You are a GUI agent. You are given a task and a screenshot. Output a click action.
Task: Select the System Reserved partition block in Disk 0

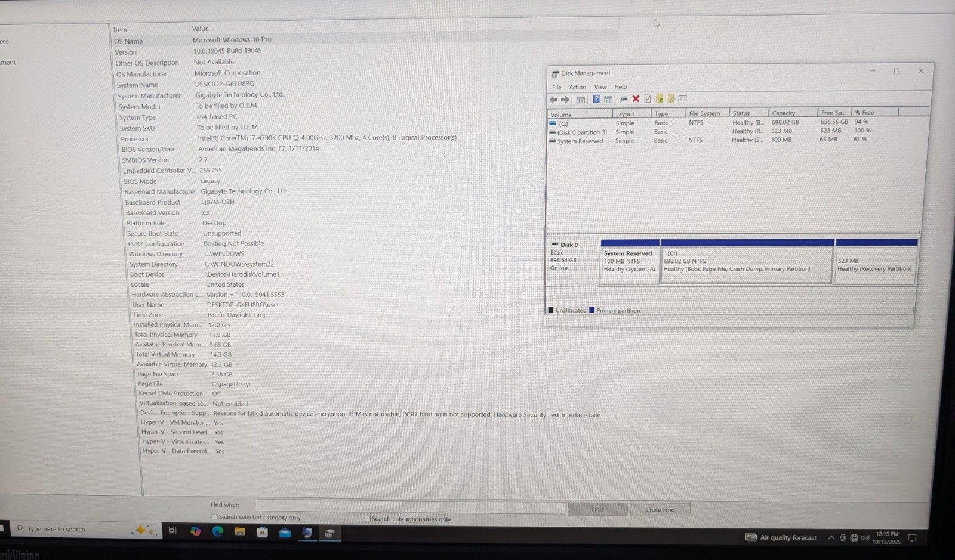[x=630, y=261]
